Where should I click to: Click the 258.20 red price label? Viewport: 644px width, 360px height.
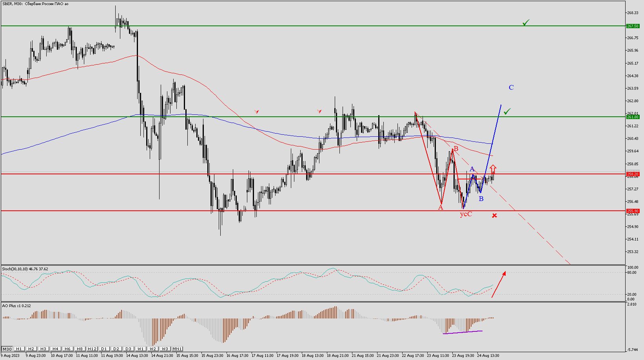point(633,174)
